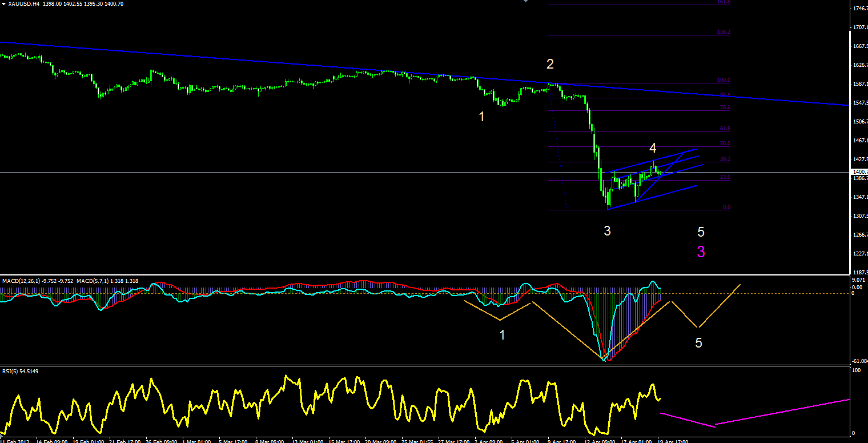Image resolution: width=868 pixels, height=443 pixels.
Task: Select the white wave label 3 under the low
Action: 607,231
